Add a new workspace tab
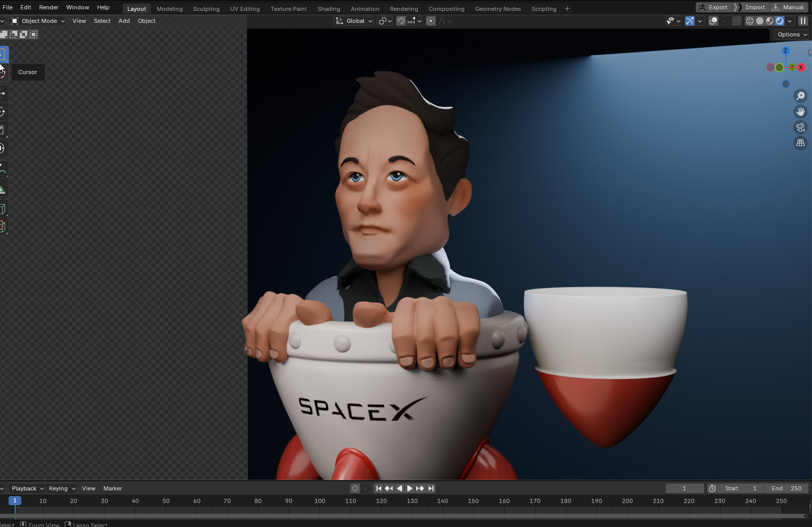Image resolution: width=812 pixels, height=527 pixels. click(x=567, y=9)
